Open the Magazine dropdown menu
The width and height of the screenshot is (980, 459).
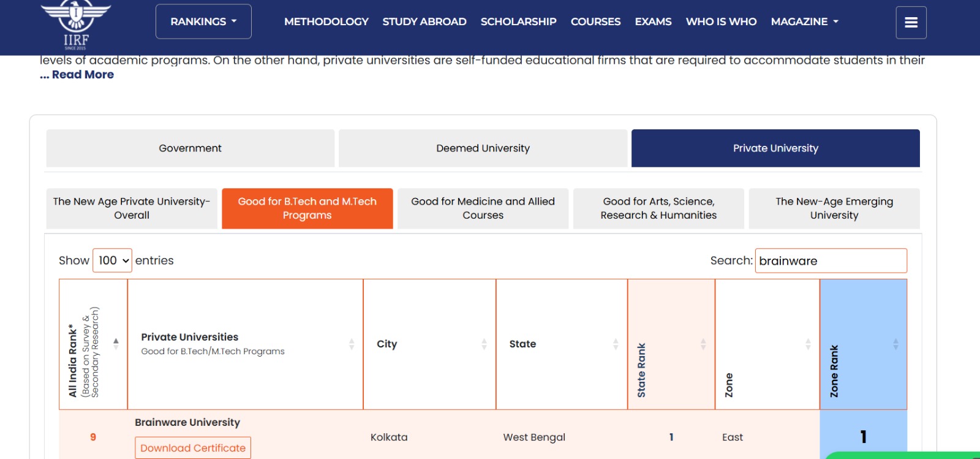(x=804, y=21)
